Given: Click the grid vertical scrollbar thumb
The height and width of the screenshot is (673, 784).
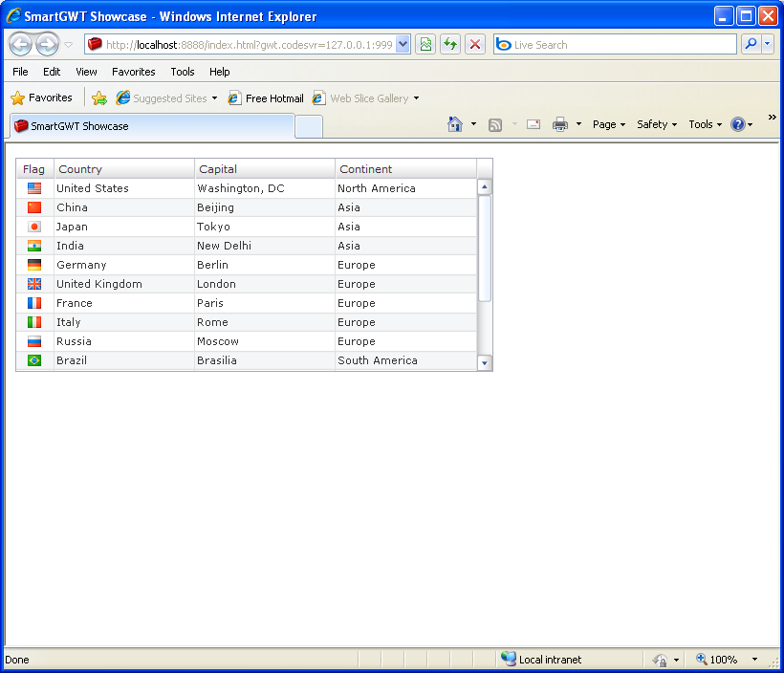Looking at the screenshot, I should tap(484, 249).
